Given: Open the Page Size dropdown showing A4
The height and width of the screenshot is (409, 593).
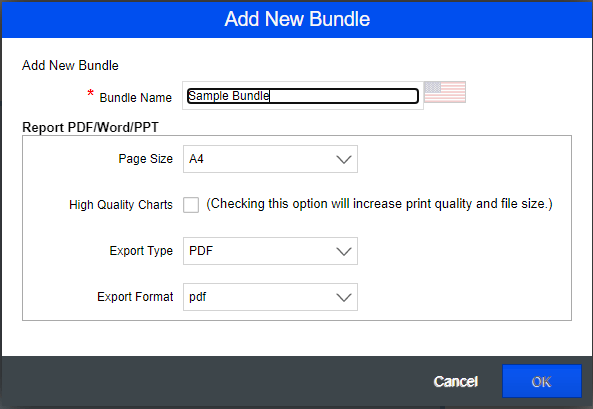Looking at the screenshot, I should pyautogui.click(x=270, y=159).
